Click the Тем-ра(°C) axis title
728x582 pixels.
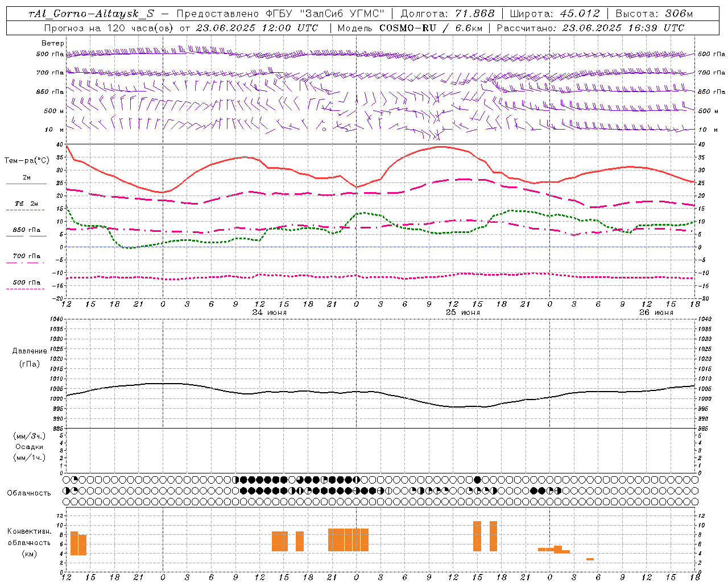point(27,161)
